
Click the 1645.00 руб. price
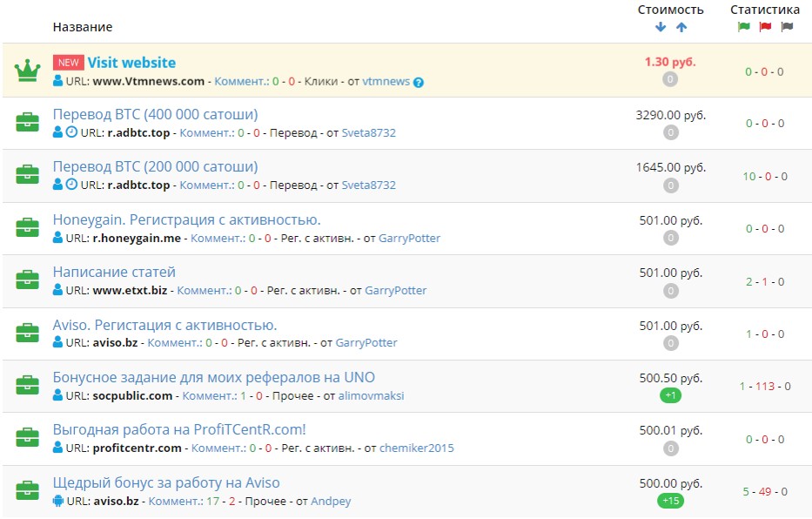(x=671, y=167)
